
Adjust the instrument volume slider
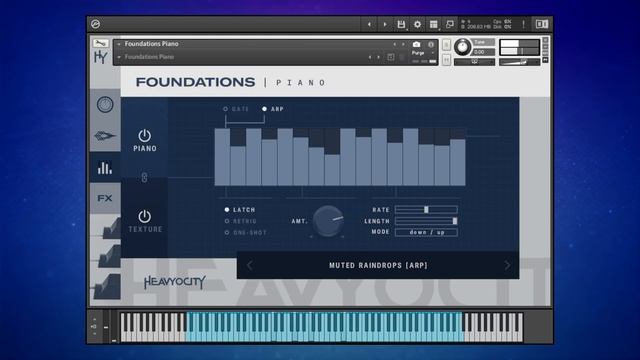[520, 62]
